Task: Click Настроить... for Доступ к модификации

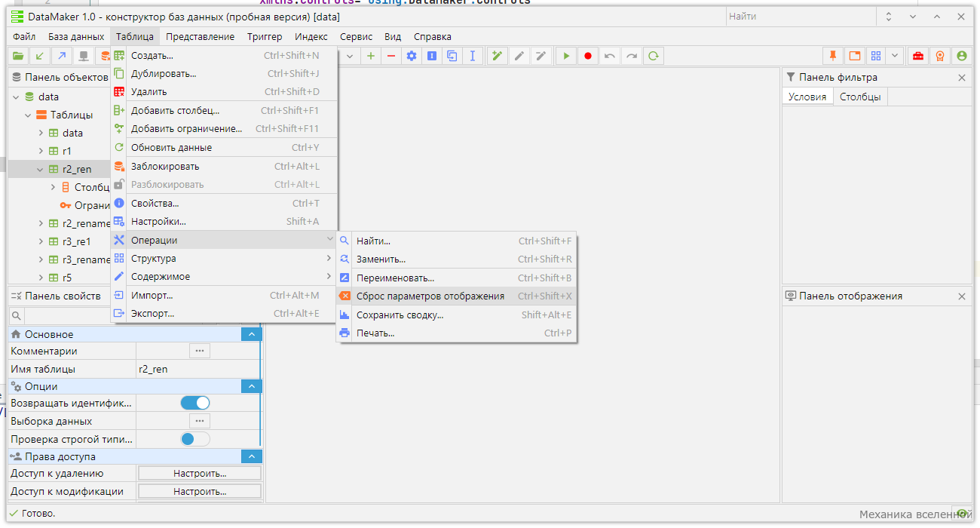Action: (x=200, y=491)
